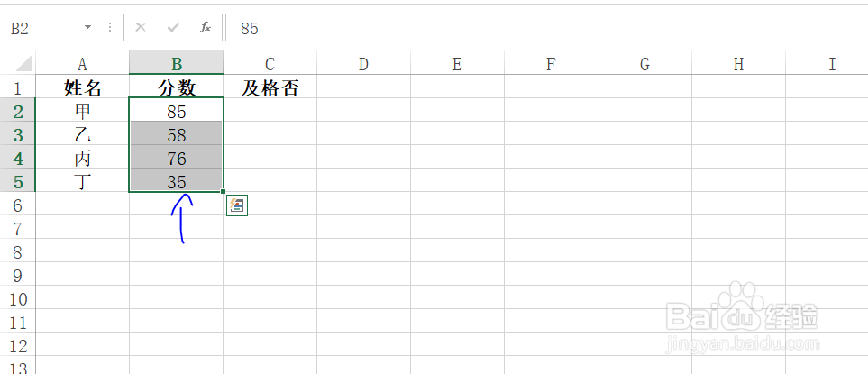Select column H header
Viewport: 868px width, 374px height.
pos(738,63)
